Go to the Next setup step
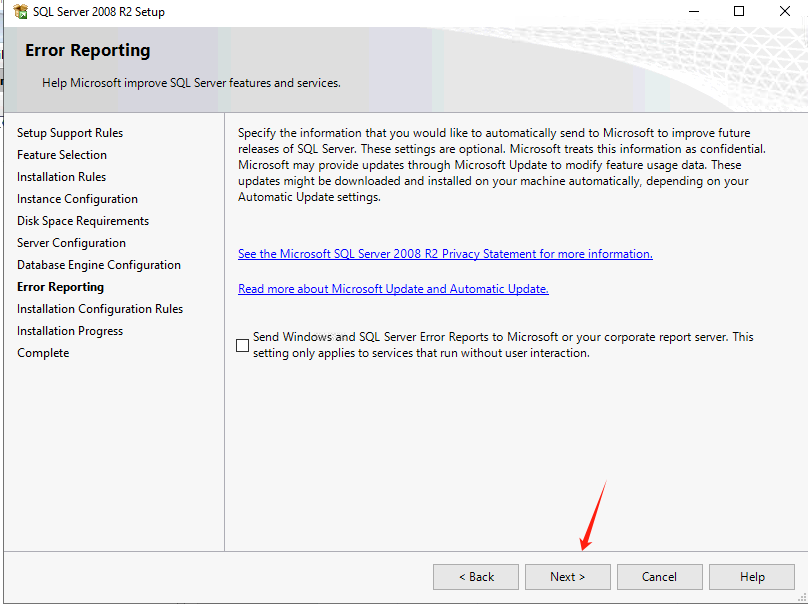The image size is (808, 604). pos(567,577)
